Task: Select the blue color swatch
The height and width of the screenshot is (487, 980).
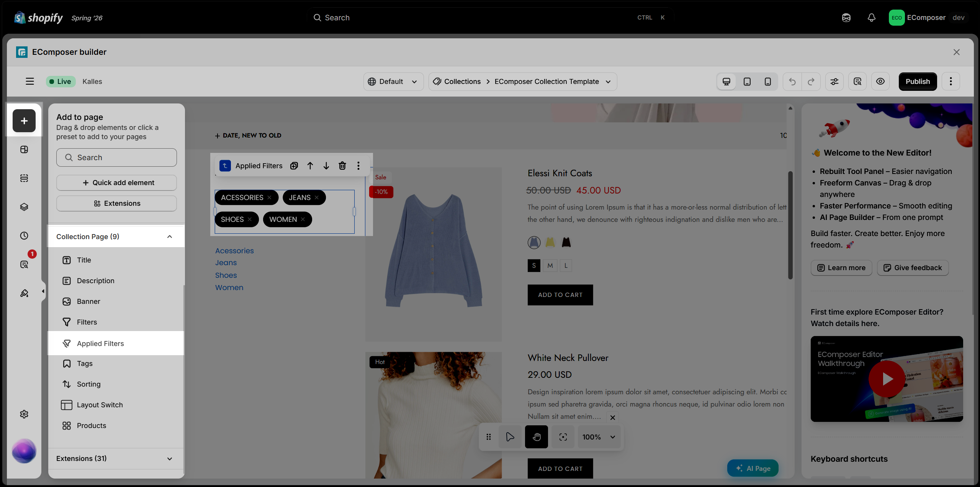Action: pos(534,242)
